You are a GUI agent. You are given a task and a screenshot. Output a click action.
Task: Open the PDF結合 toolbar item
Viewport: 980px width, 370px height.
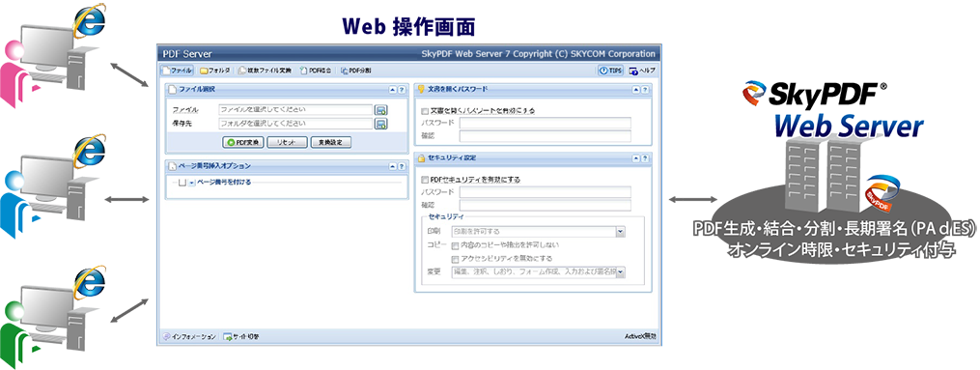coord(317,71)
